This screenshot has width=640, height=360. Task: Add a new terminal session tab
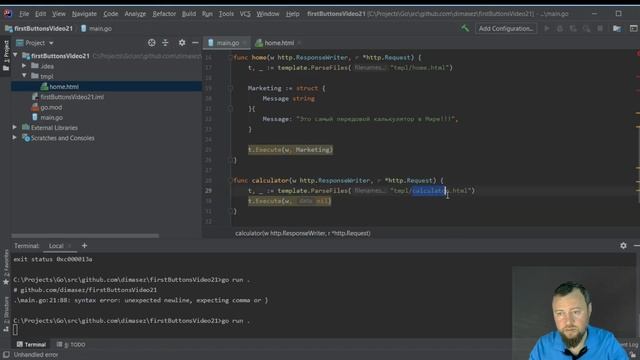point(84,246)
